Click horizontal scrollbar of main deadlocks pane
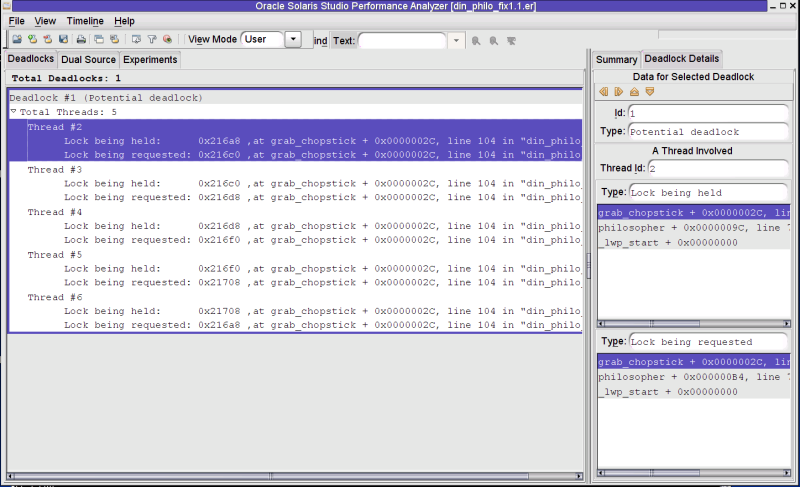 click(x=295, y=476)
